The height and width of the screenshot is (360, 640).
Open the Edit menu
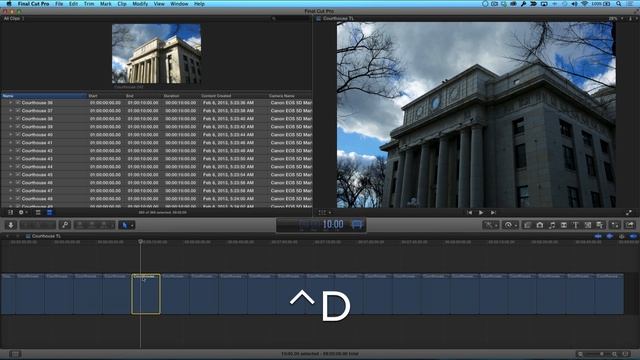click(x=73, y=4)
